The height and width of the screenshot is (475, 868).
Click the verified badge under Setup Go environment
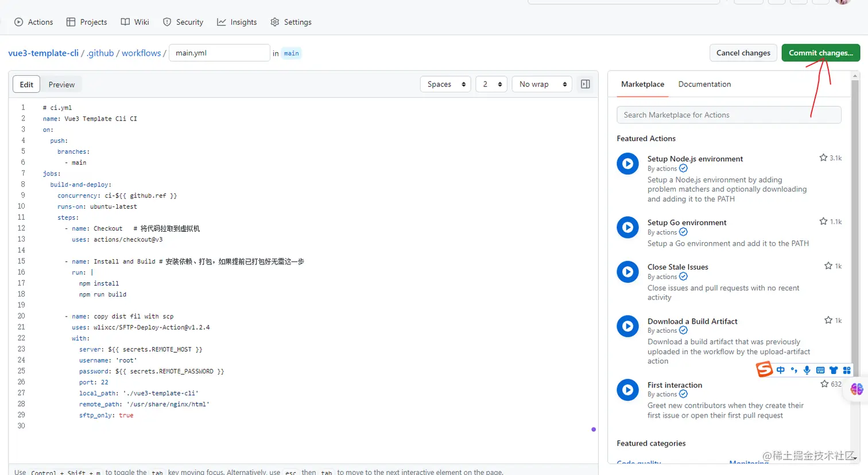point(683,232)
